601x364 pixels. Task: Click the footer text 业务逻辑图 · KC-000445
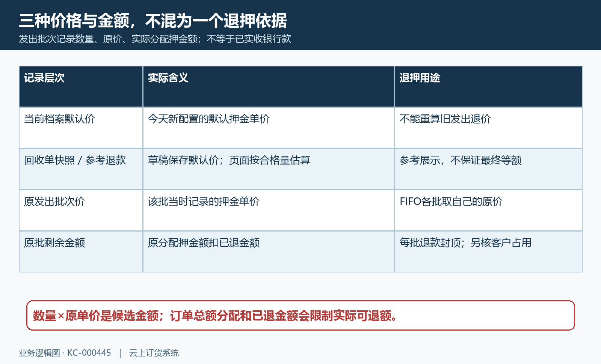coord(65,353)
